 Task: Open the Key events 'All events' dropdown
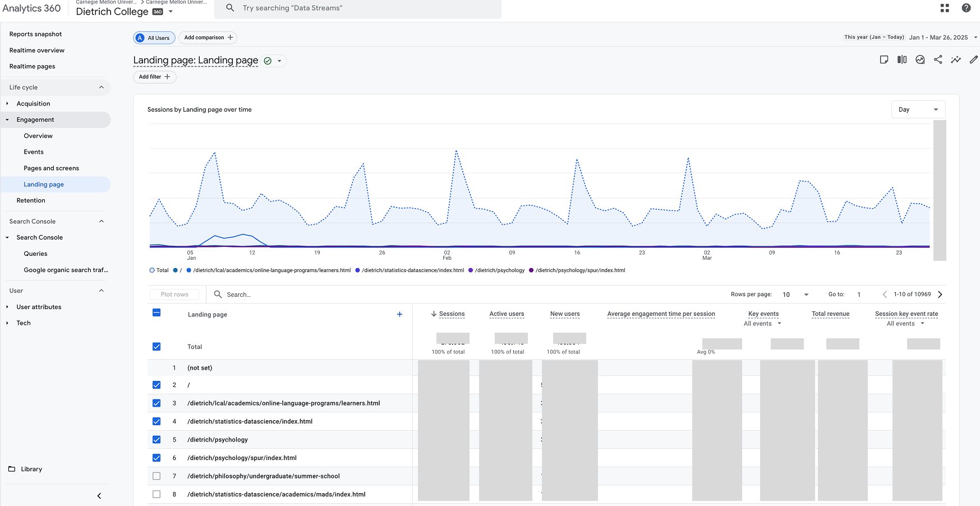(762, 324)
